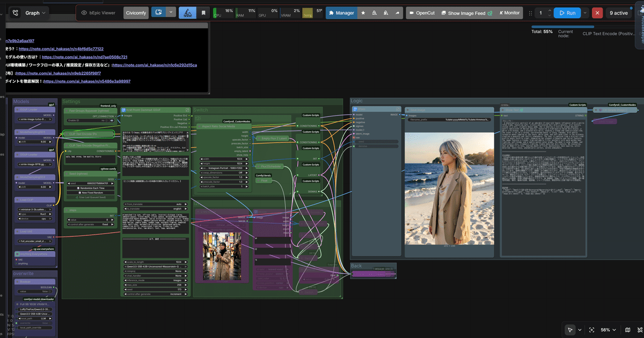Click the bookmark icon in top toolbar
This screenshot has height=338, width=644.
(x=203, y=13)
